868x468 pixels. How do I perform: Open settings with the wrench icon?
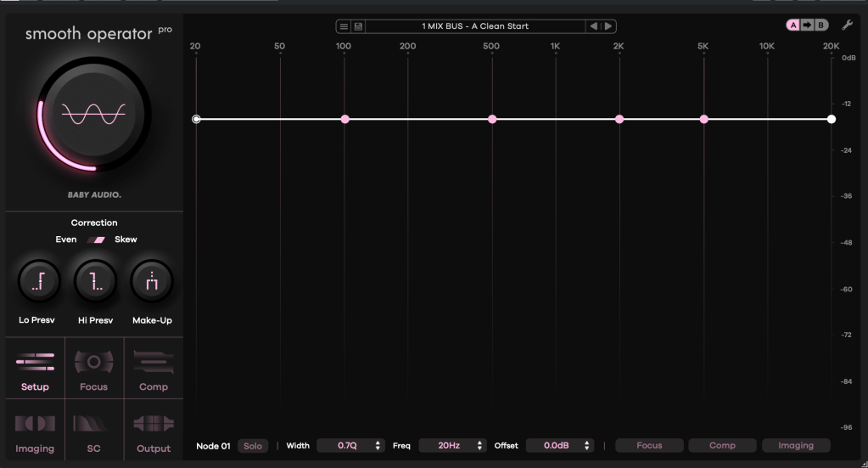click(x=847, y=25)
